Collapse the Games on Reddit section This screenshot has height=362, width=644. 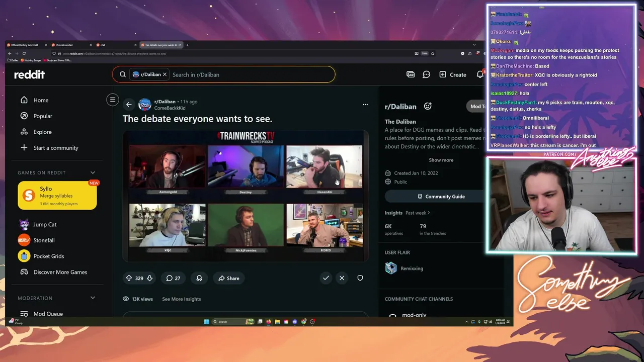point(93,172)
